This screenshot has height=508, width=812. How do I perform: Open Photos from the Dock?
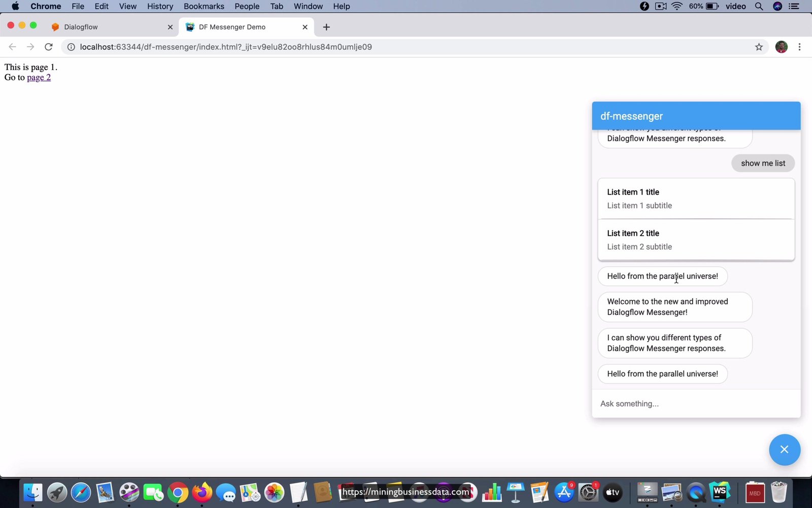tap(274, 492)
